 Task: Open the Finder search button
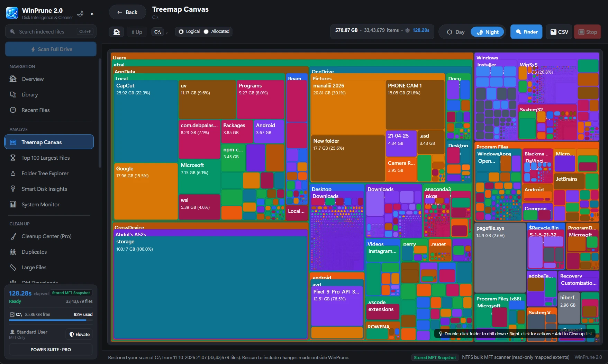coord(526,32)
